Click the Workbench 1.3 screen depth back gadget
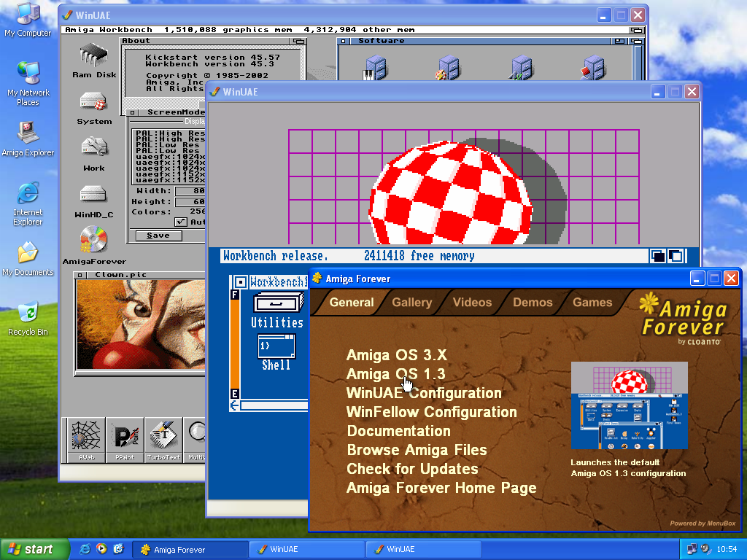The image size is (747, 560). (658, 256)
